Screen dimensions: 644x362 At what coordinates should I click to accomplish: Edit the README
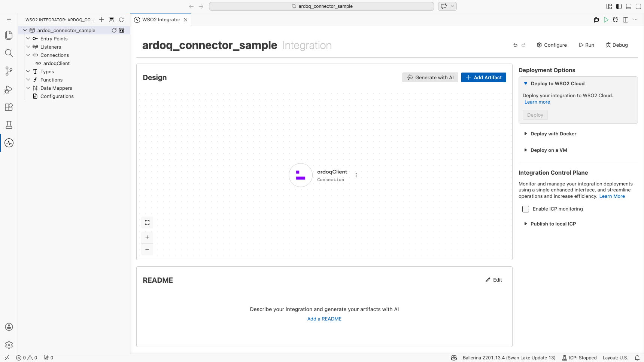pos(494,280)
